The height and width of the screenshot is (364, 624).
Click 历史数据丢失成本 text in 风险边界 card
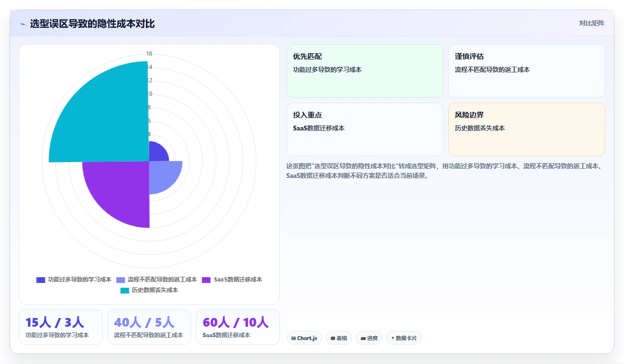coord(480,128)
